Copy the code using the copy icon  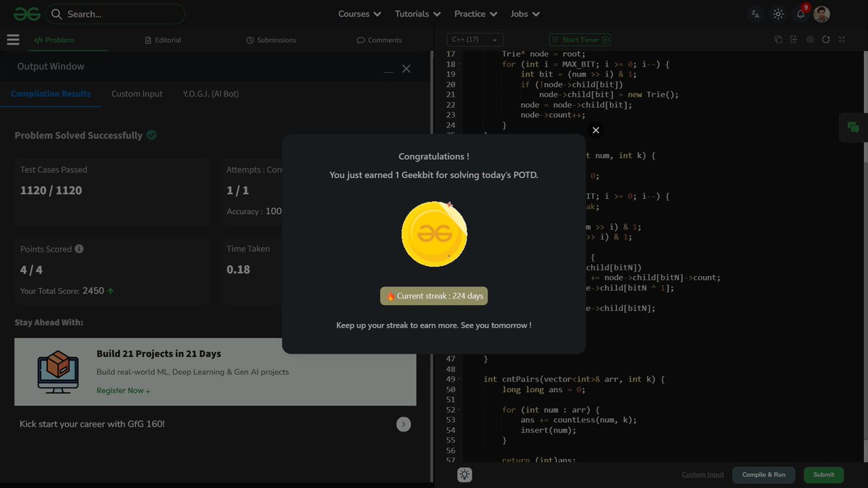coord(777,40)
